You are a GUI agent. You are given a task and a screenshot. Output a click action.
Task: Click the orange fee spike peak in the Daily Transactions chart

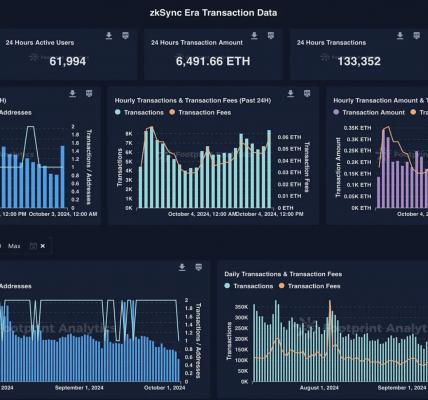[330, 301]
